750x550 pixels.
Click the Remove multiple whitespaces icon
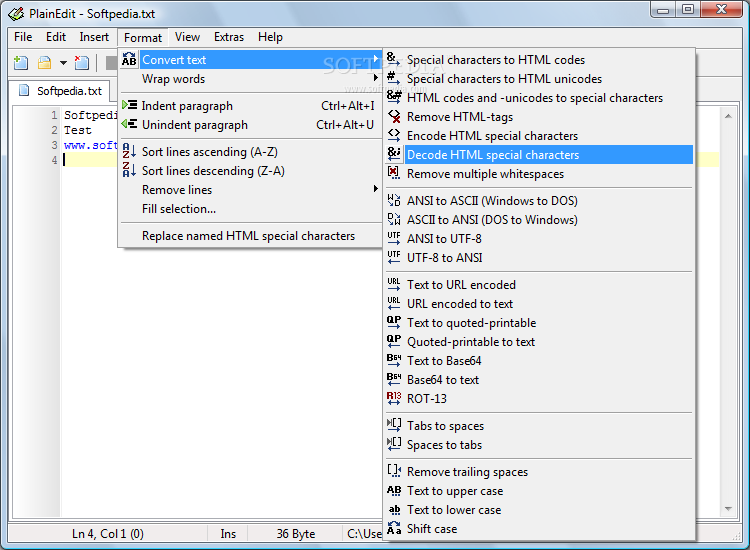tap(394, 174)
